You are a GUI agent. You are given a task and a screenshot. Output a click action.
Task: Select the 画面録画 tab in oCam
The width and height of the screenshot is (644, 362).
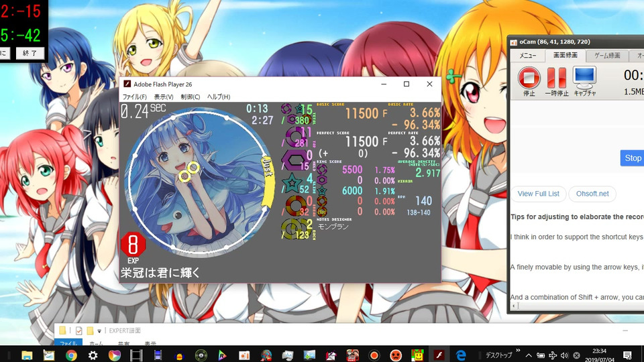tap(565, 55)
